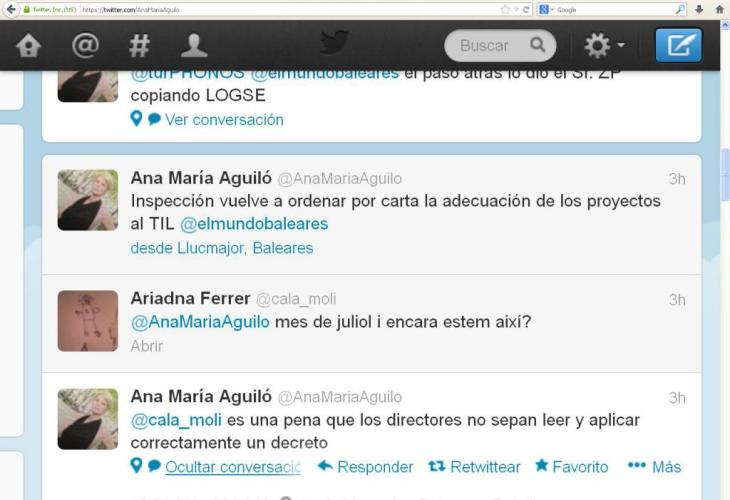The width and height of the screenshot is (730, 500).
Task: Open the Twitter Home icon
Action: [28, 46]
